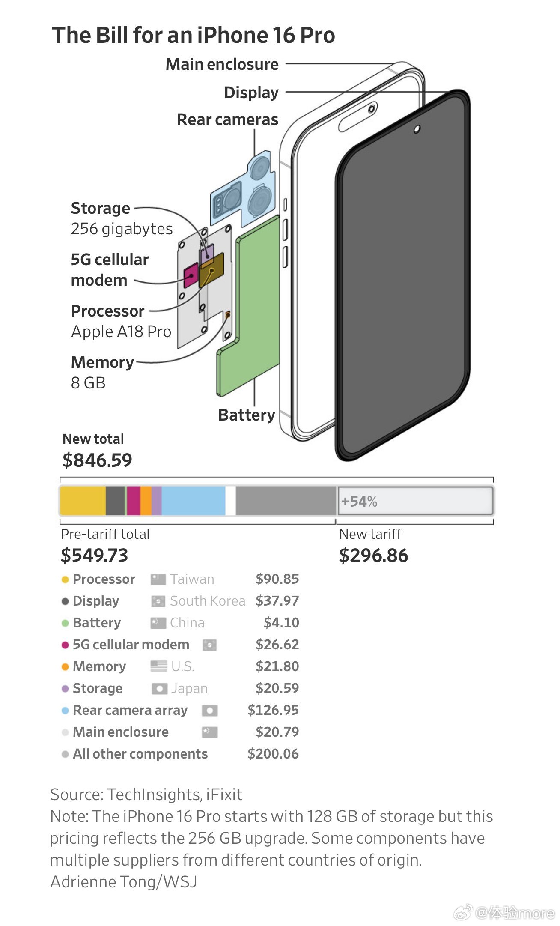Image resolution: width=560 pixels, height=926 pixels.
Task: Click the dark display panel illustration
Action: pyautogui.click(x=402, y=274)
